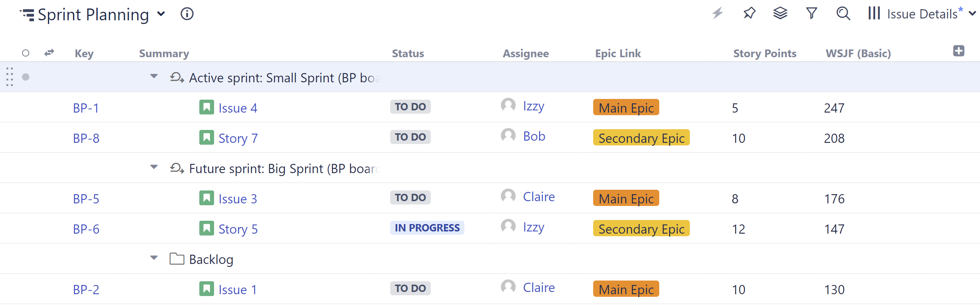Sort by the Story Points column header
The height and width of the screenshot is (306, 980).
pyautogui.click(x=765, y=54)
